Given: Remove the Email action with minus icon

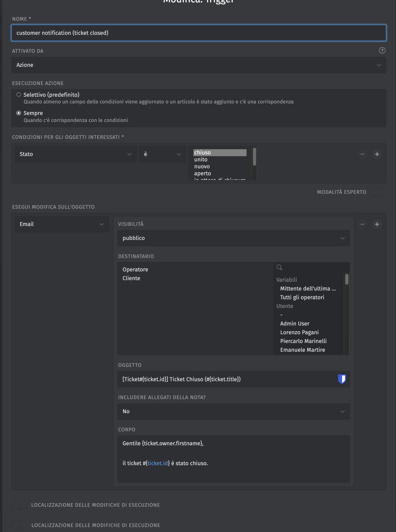Looking at the screenshot, I should 362,224.
